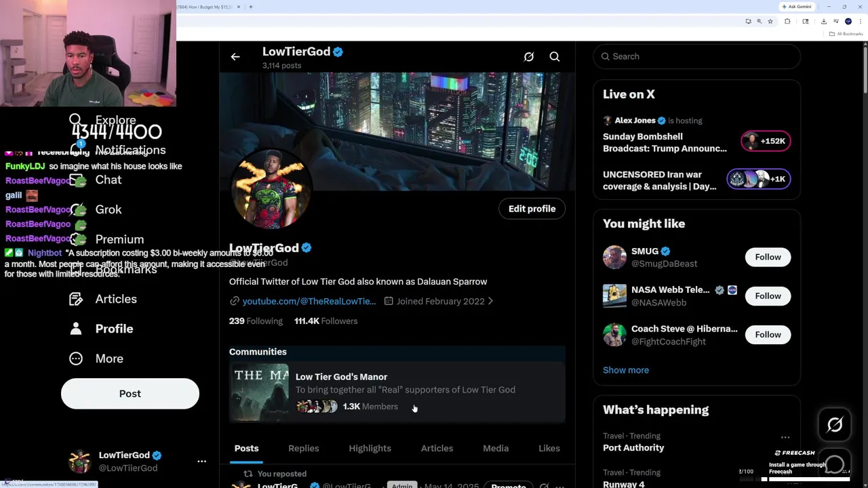Open the LowTierGod account switcher avatar
Screen dimensions: 868x488
pos(80,461)
